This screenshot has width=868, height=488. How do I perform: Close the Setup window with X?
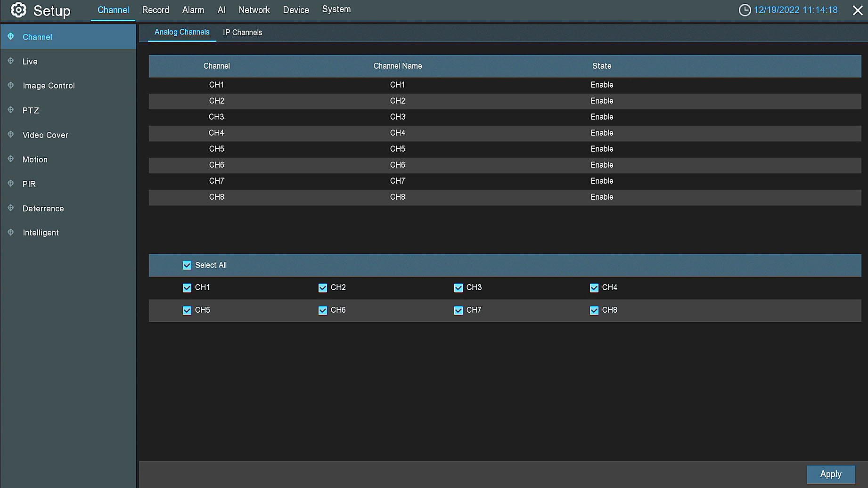[x=858, y=10]
